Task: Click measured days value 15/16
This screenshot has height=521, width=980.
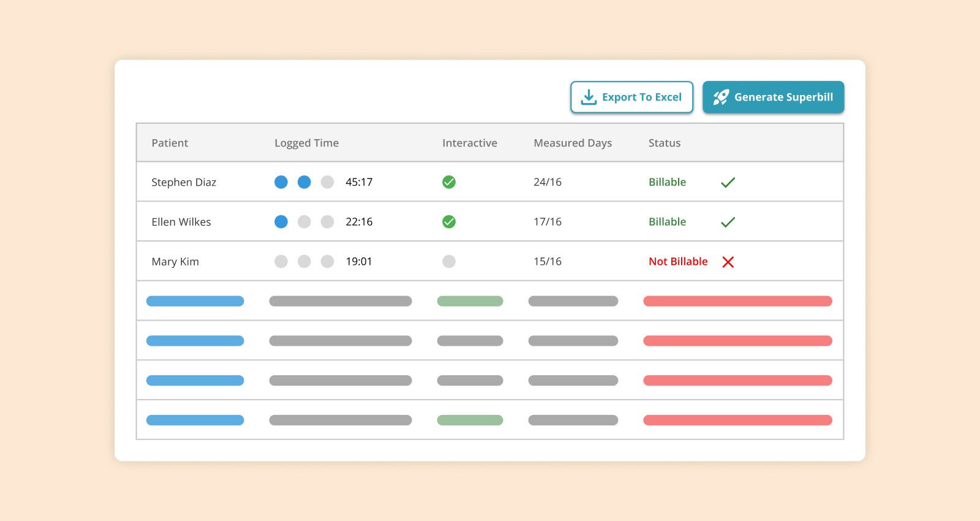Action: [548, 262]
